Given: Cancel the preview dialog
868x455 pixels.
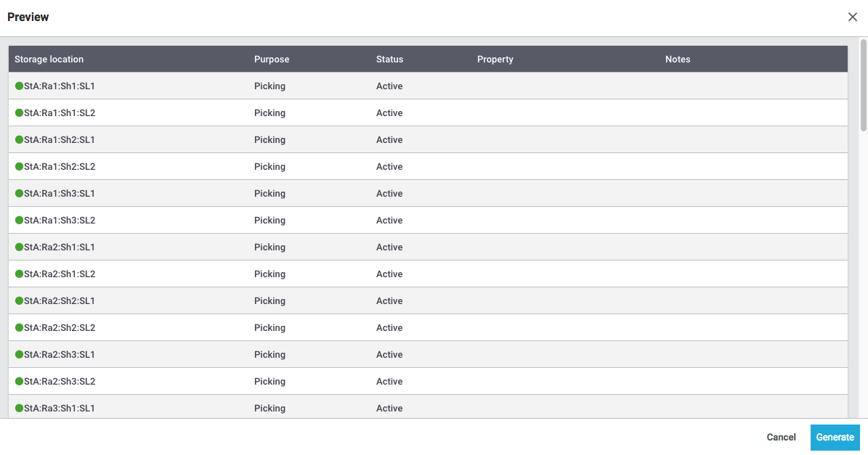Looking at the screenshot, I should pyautogui.click(x=781, y=438).
